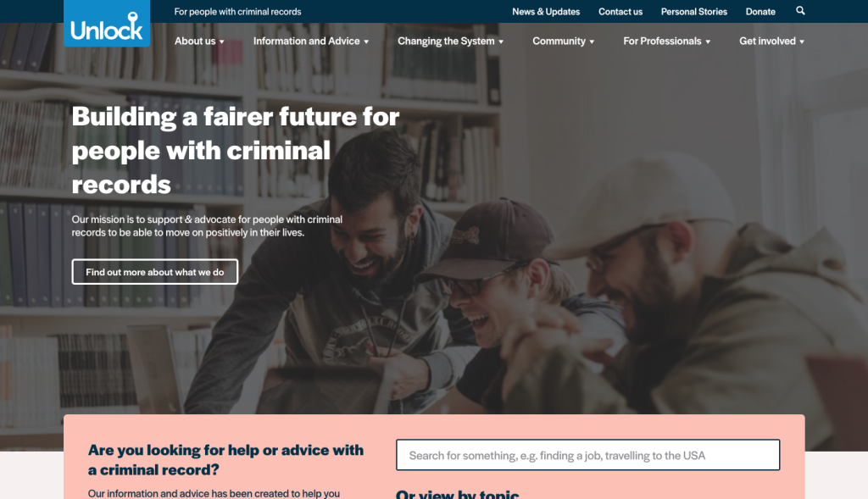Screen dimensions: 868x499
Task: Visit the Donate page
Action: (x=760, y=12)
